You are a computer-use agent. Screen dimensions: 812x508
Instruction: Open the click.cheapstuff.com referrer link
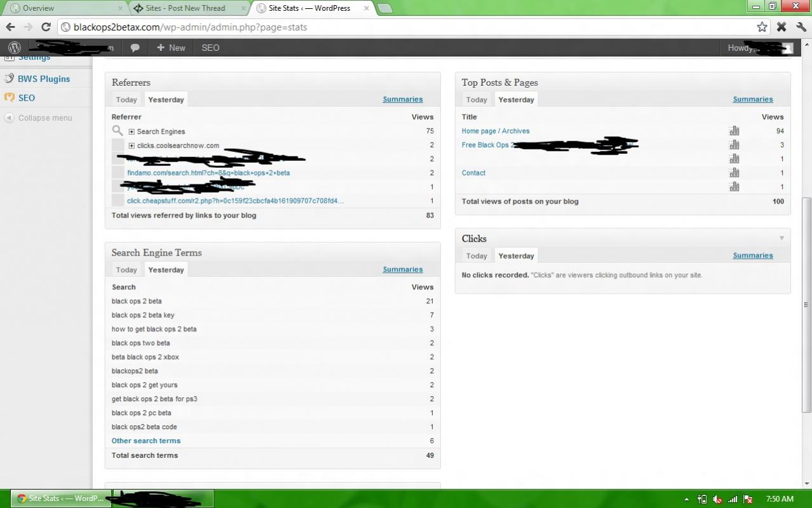[236, 201]
